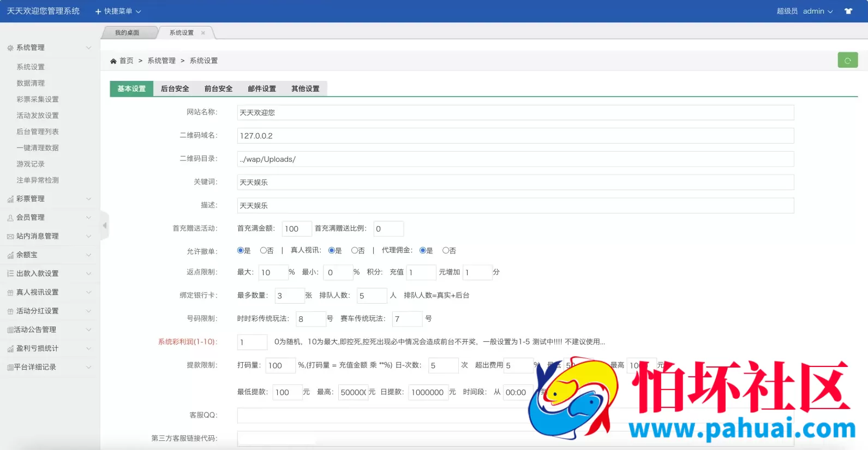Close the 系统设置 tab
Screen dimensions: 868x450
click(203, 33)
